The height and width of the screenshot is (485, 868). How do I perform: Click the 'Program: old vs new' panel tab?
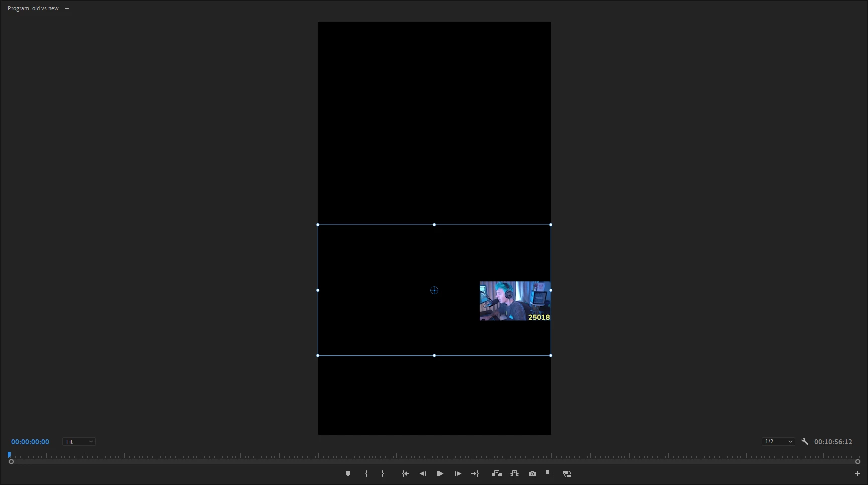click(33, 8)
